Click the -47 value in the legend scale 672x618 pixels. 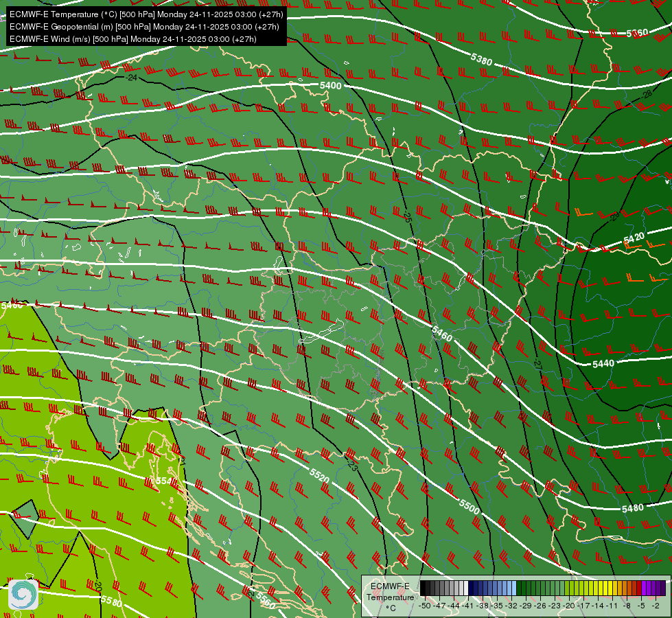(x=439, y=606)
